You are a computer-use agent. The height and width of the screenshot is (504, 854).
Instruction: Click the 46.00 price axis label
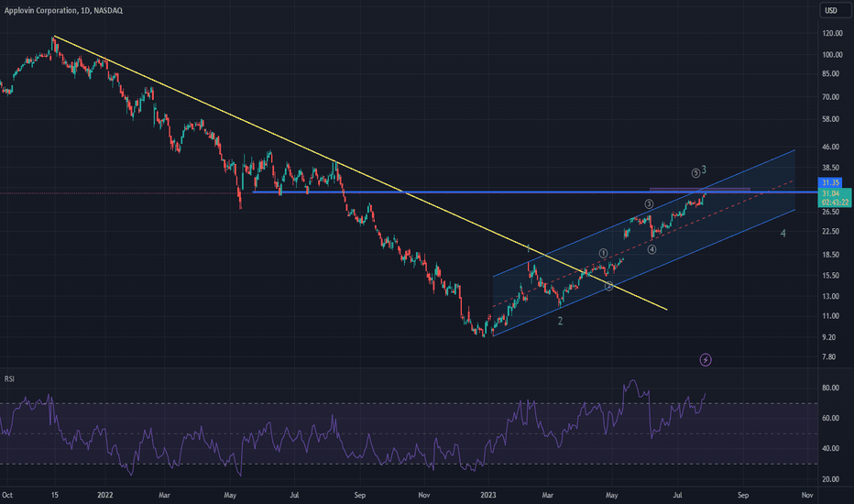(830, 148)
